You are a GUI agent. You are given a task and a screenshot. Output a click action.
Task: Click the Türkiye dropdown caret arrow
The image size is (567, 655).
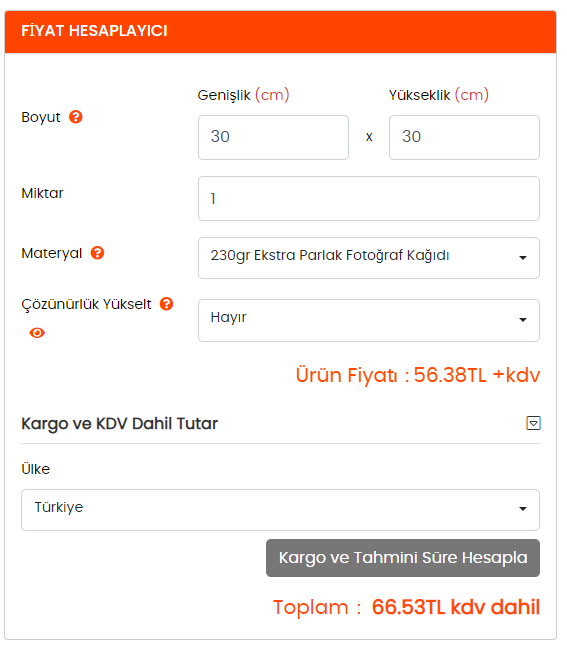click(x=523, y=509)
